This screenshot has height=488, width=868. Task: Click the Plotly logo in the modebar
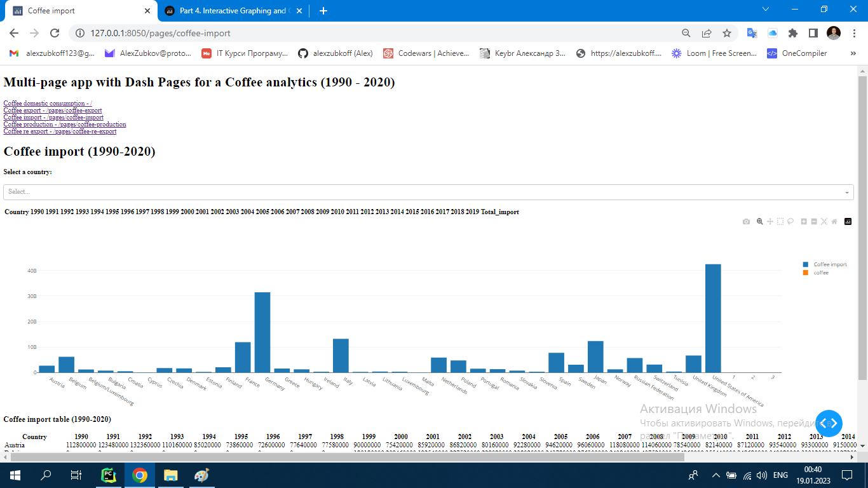pyautogui.click(x=848, y=221)
